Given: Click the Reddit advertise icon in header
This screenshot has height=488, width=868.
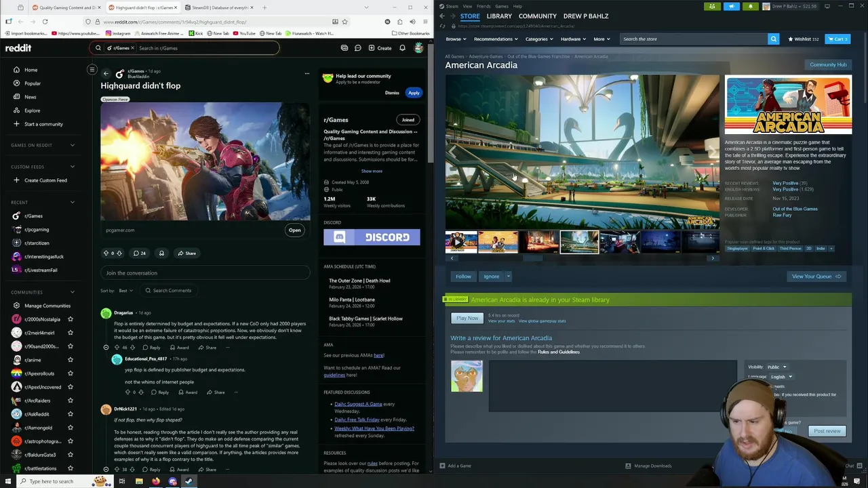Looking at the screenshot, I should point(344,48).
